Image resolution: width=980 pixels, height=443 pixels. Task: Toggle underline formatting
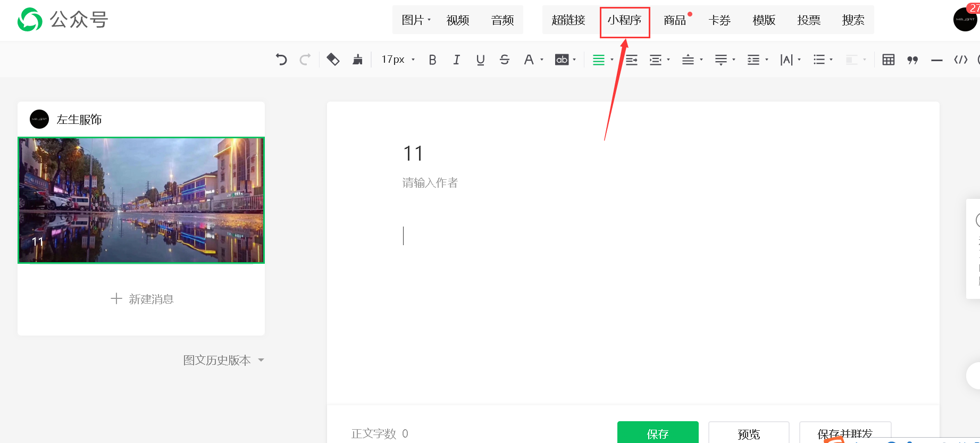pyautogui.click(x=480, y=60)
